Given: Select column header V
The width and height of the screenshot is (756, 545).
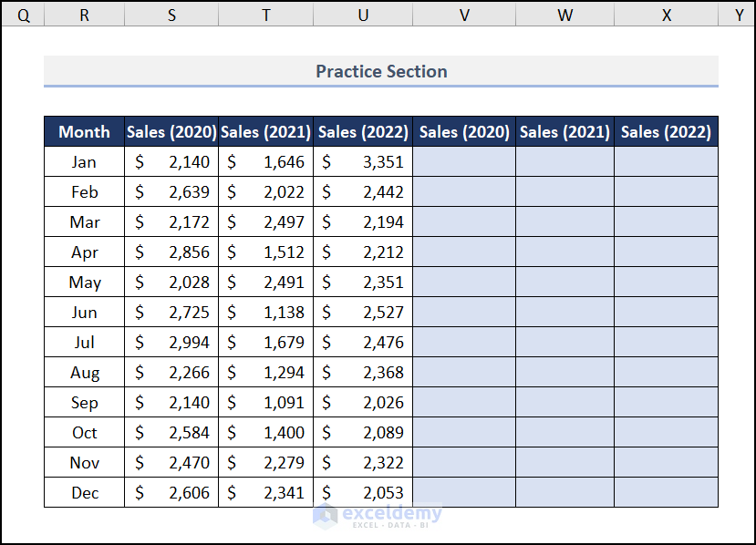Looking at the screenshot, I should click(464, 15).
